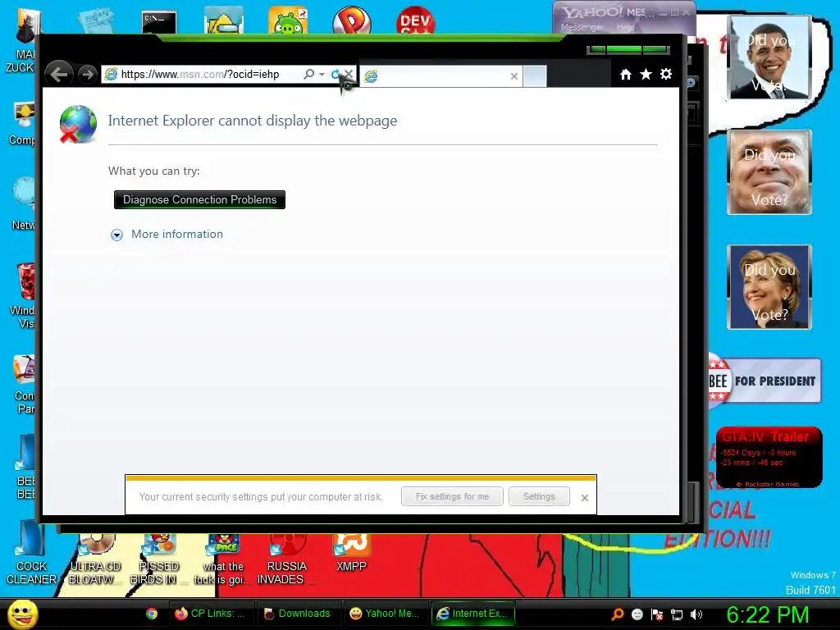This screenshot has width=840, height=630.
Task: Stop loading with the address bar X
Action: [349, 74]
